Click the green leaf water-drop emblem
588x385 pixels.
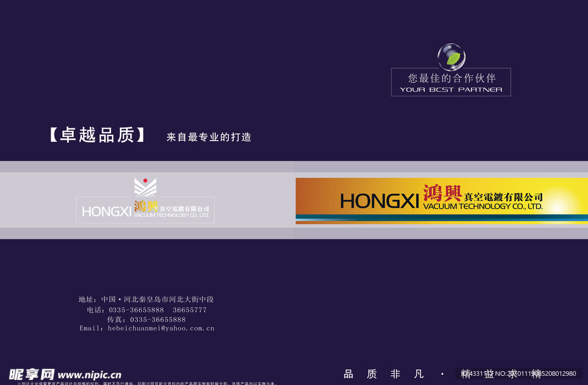(451, 57)
